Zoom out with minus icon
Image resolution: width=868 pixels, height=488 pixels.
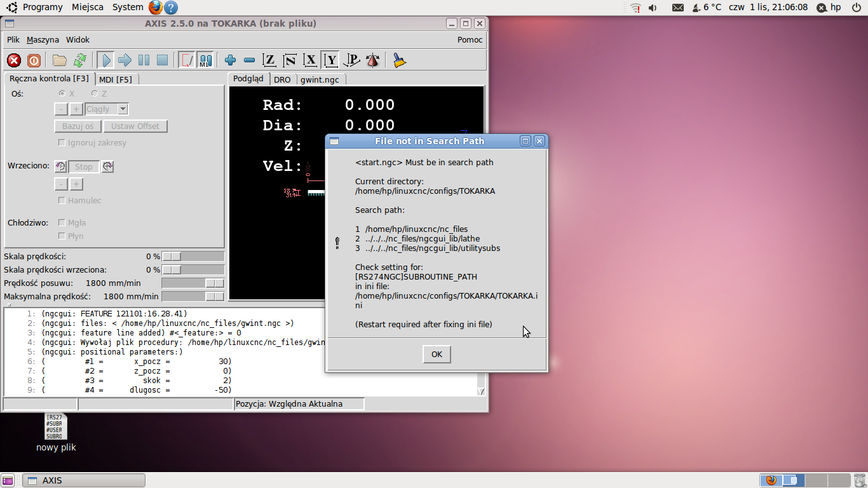coord(249,60)
